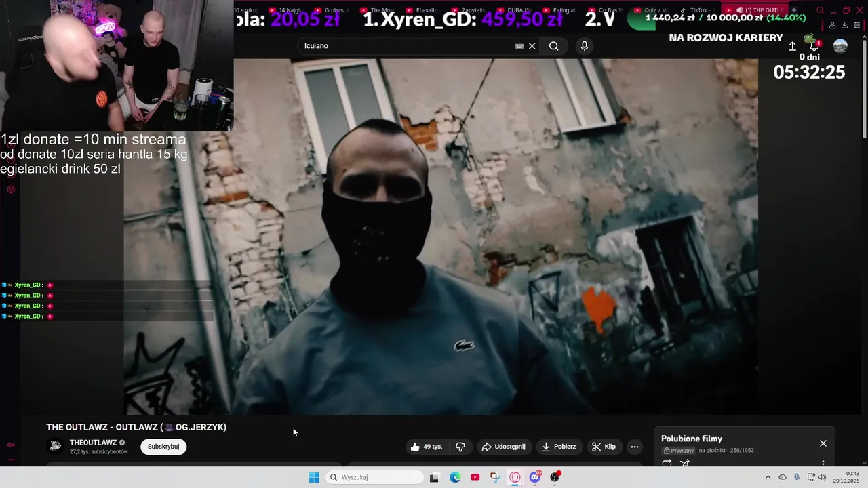
Task: Switch to the 'Quiz z W' browser tab
Action: click(x=652, y=10)
